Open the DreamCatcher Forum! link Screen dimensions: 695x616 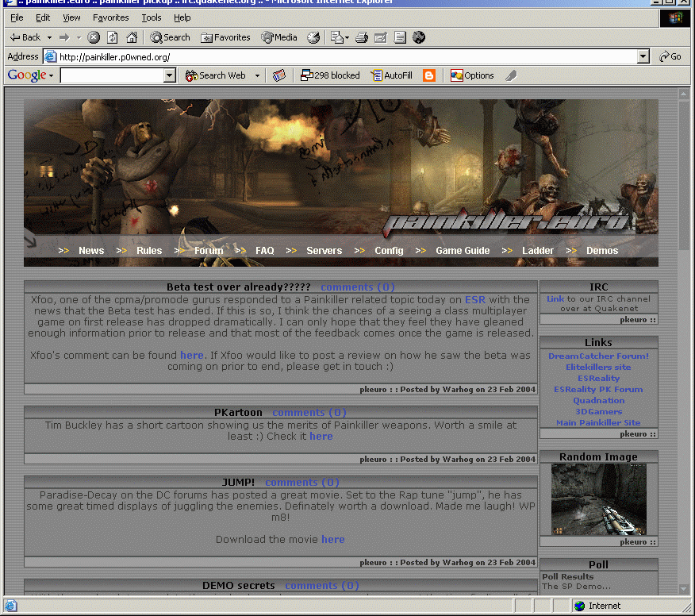coord(598,356)
